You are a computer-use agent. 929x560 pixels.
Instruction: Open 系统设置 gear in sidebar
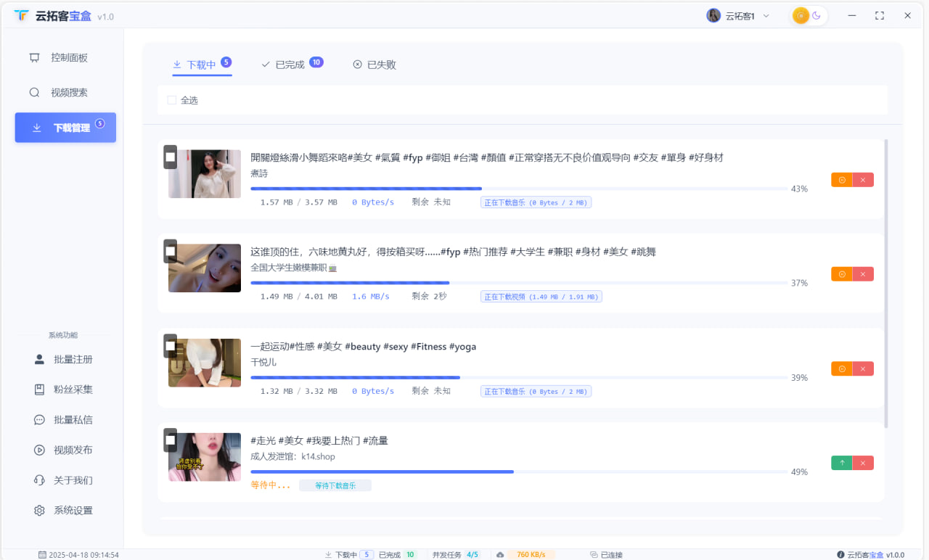point(73,511)
